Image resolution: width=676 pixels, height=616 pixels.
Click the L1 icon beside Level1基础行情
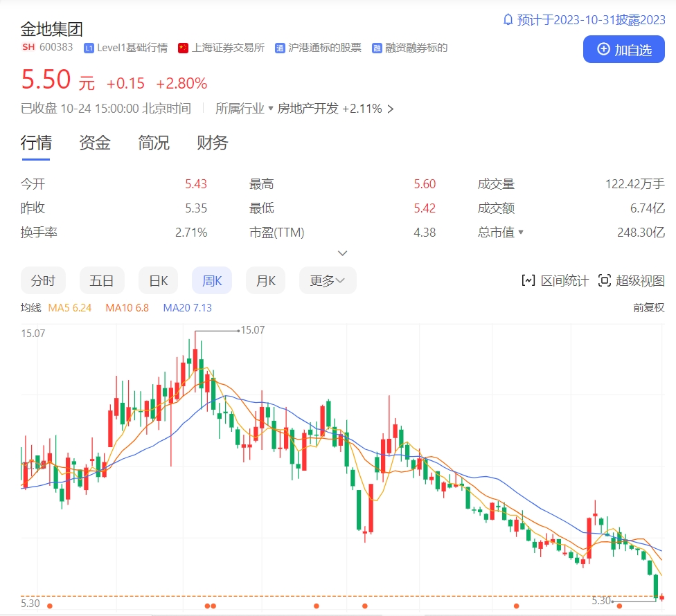(89, 48)
